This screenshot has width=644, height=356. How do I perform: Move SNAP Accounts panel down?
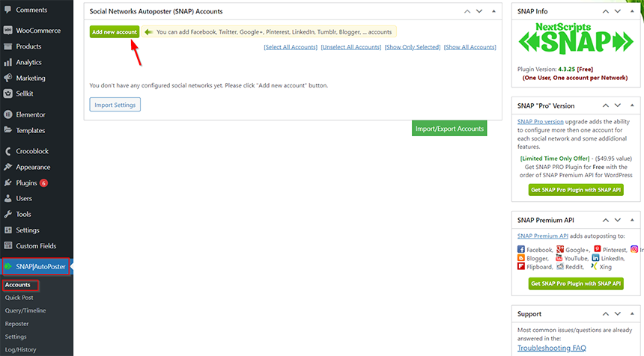pos(479,11)
